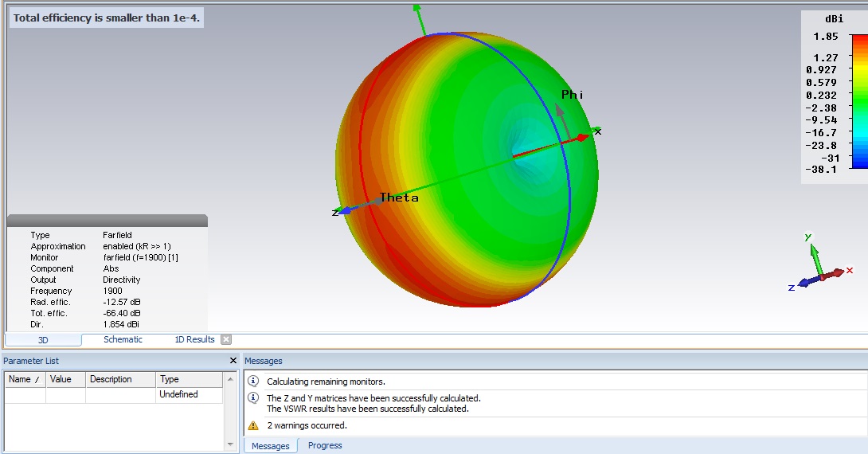Click the warning icon in Messages
The image size is (868, 454).
point(253,425)
